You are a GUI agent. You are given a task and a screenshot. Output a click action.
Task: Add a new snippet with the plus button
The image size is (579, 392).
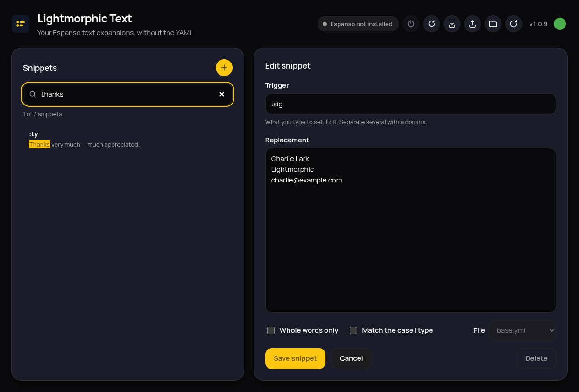pyautogui.click(x=224, y=68)
